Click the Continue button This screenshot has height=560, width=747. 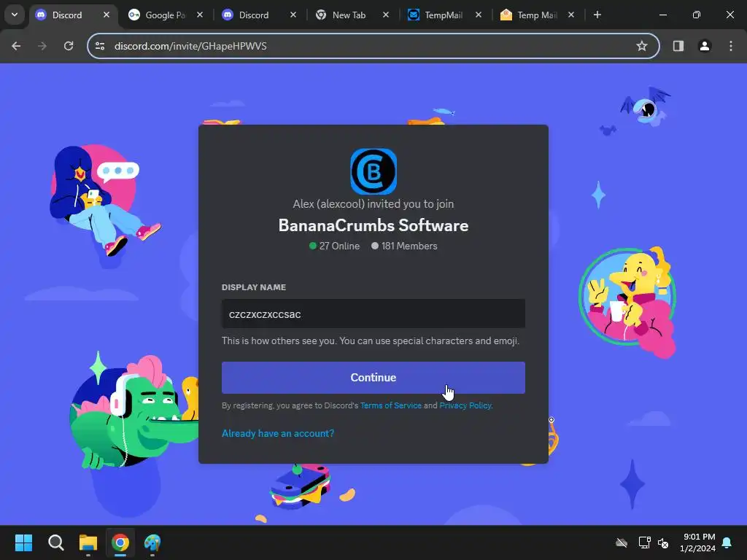373,378
